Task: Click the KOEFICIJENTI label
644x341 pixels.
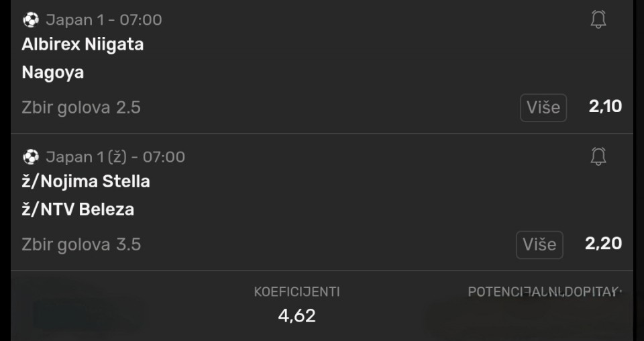Action: [297, 292]
